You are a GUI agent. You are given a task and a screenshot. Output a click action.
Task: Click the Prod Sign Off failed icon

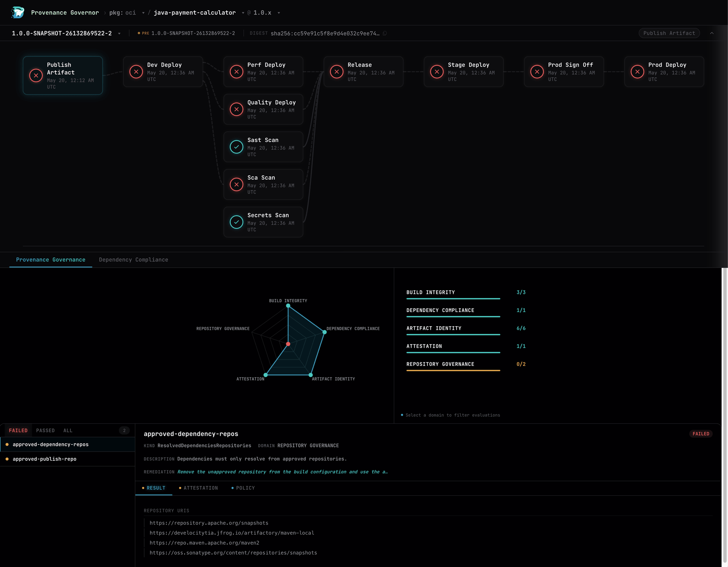[x=537, y=72]
